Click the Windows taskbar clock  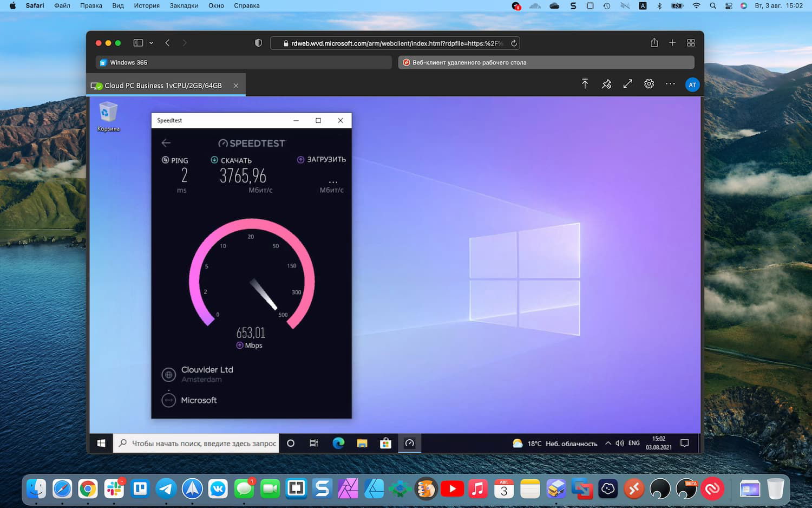[659, 443]
